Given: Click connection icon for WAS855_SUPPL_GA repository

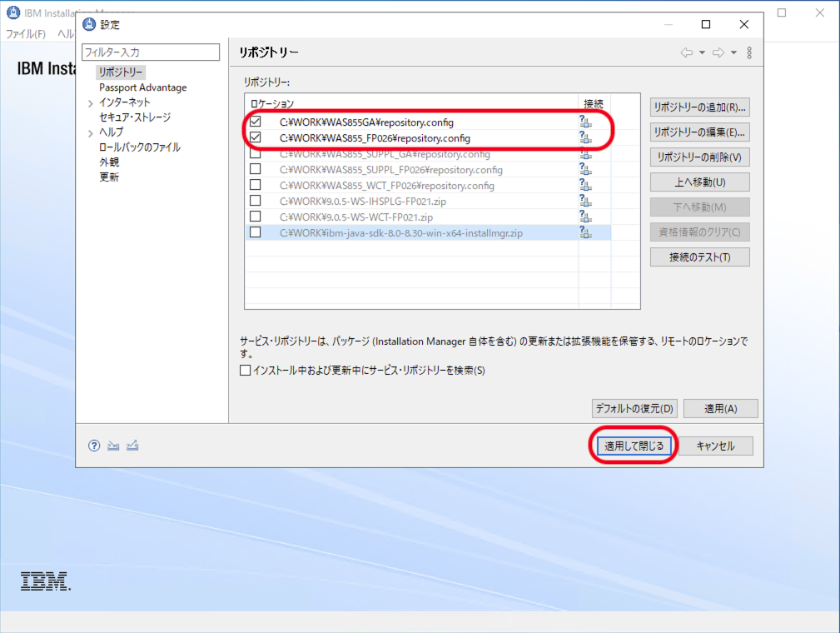Looking at the screenshot, I should (585, 154).
